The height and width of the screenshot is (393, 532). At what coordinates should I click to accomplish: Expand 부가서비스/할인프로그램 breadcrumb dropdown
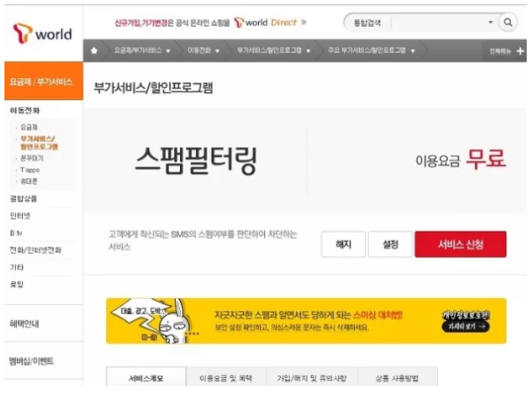tap(308, 51)
